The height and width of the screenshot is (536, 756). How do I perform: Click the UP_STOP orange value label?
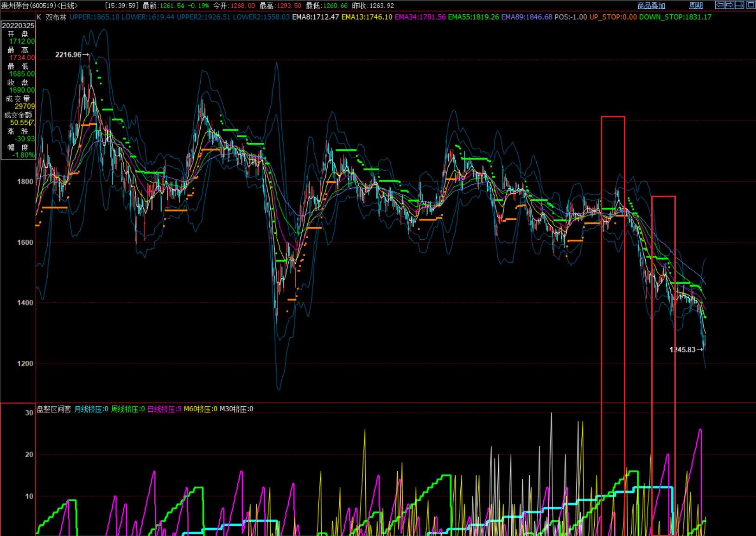pos(613,17)
